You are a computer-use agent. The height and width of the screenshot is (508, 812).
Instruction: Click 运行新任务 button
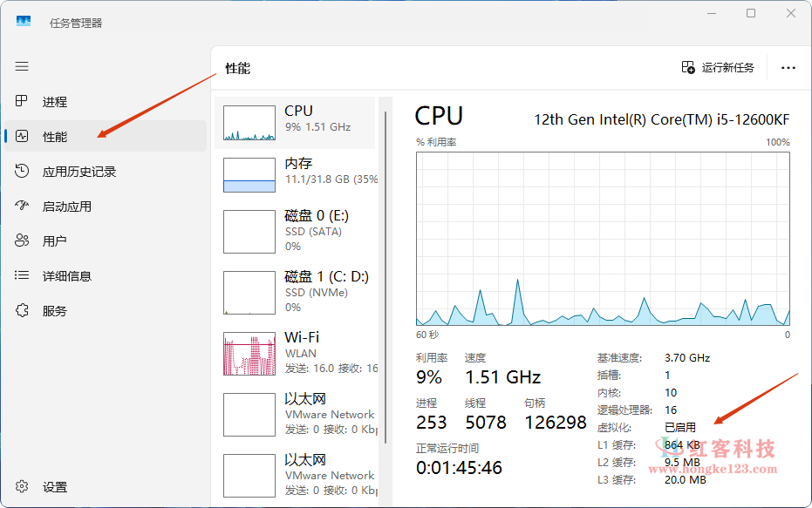point(718,67)
